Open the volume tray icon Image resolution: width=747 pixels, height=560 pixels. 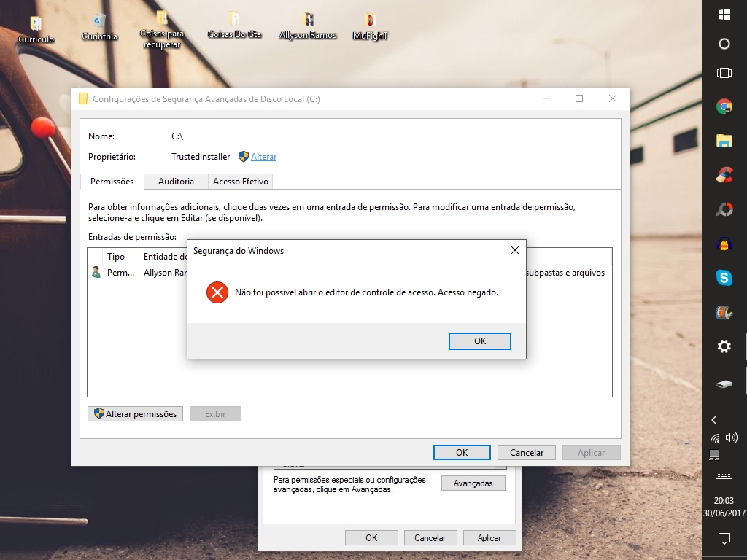pyautogui.click(x=731, y=437)
